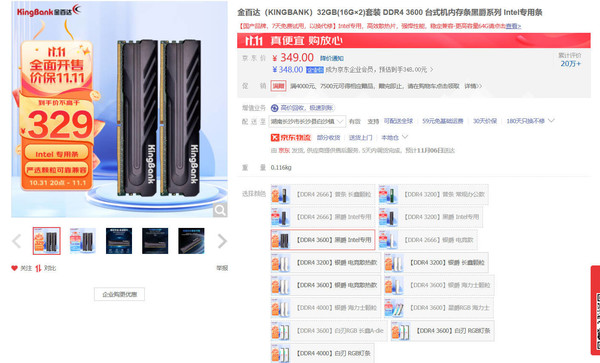Image resolution: width=600 pixels, height=363 pixels.
Task: Open the delivery address dropdown
Action: pos(307,121)
